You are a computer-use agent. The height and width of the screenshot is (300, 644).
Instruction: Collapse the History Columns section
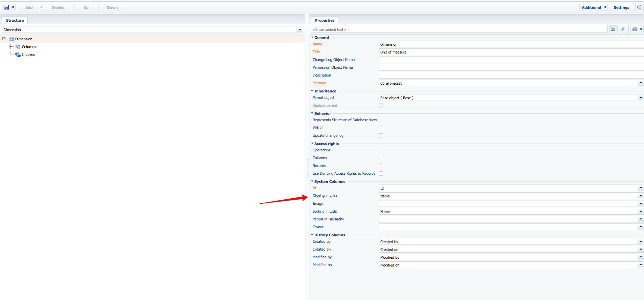click(312, 235)
